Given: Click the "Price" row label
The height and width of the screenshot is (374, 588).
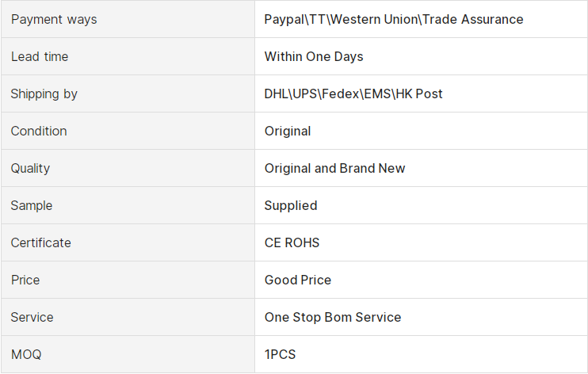Looking at the screenshot, I should coord(25,280).
